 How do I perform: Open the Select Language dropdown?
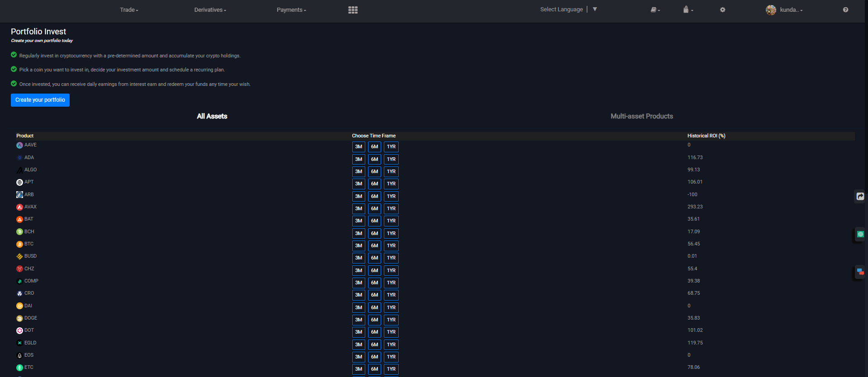568,9
